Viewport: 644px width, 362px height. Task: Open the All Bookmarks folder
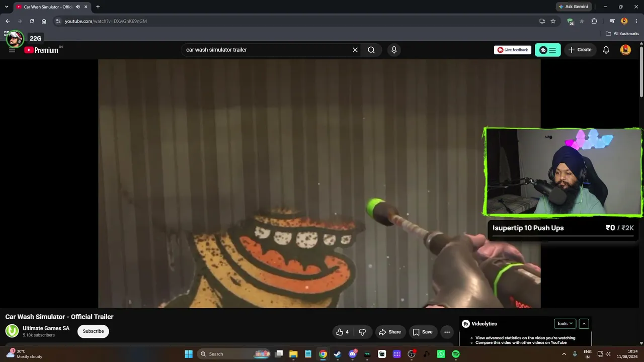(x=622, y=34)
